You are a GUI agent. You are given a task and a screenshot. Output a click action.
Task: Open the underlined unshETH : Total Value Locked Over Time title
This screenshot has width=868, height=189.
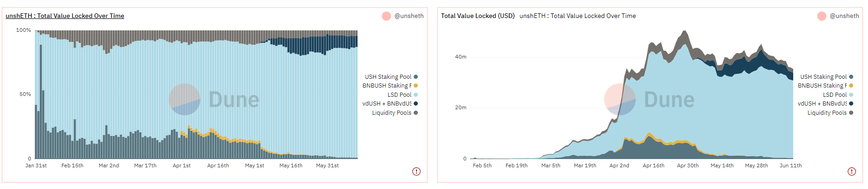[65, 16]
